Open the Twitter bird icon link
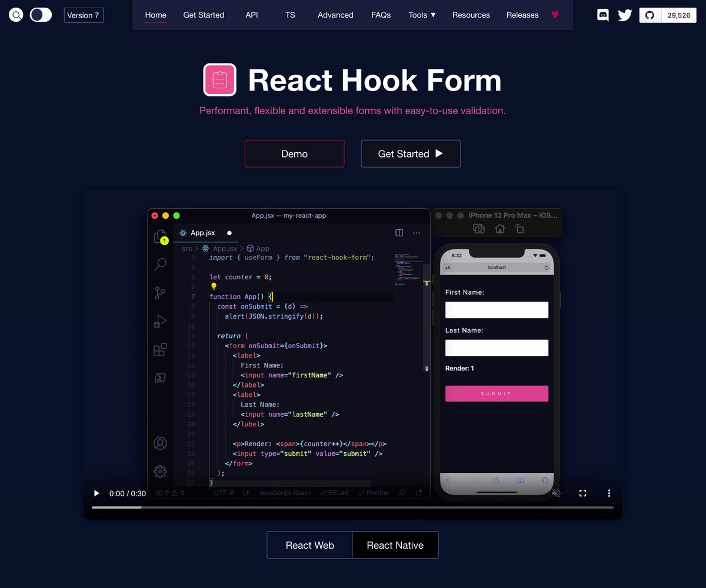 (x=625, y=15)
